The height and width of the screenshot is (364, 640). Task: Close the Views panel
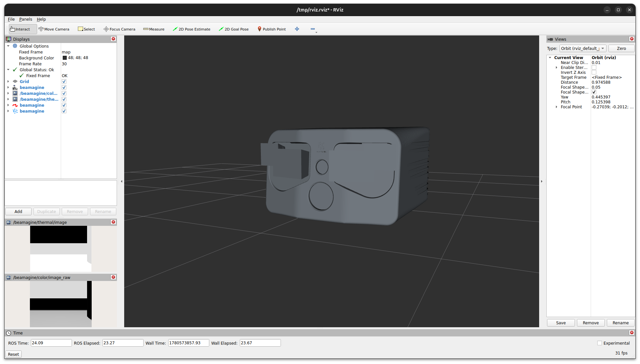click(631, 39)
